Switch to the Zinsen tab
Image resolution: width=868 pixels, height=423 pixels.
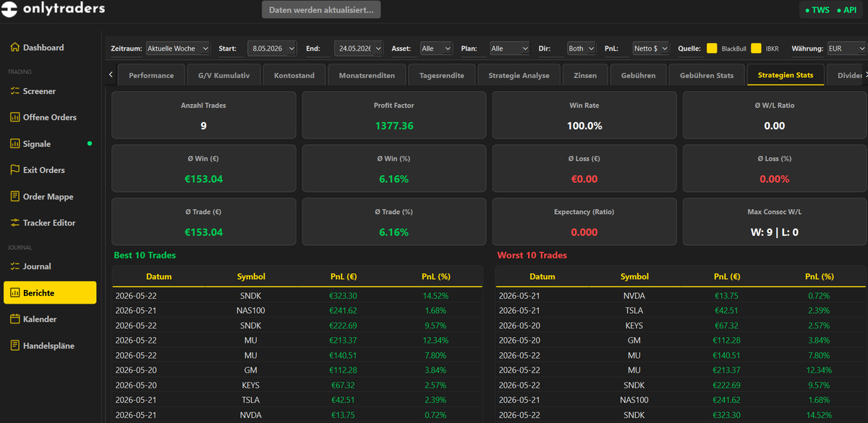585,75
